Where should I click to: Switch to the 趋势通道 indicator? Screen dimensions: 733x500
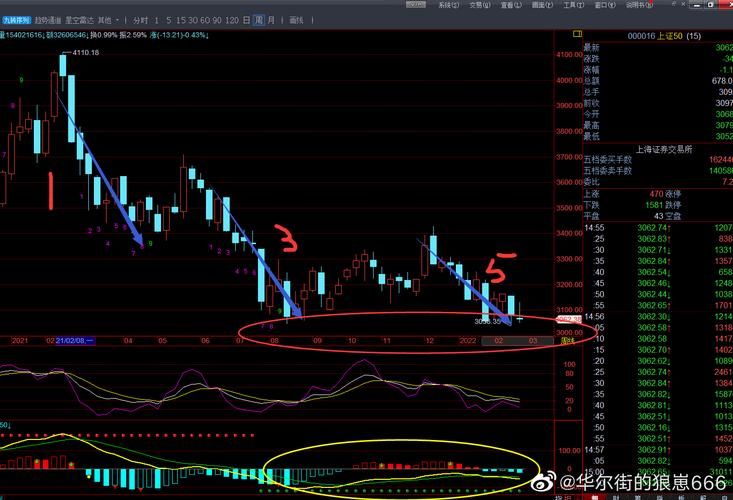click(x=47, y=20)
